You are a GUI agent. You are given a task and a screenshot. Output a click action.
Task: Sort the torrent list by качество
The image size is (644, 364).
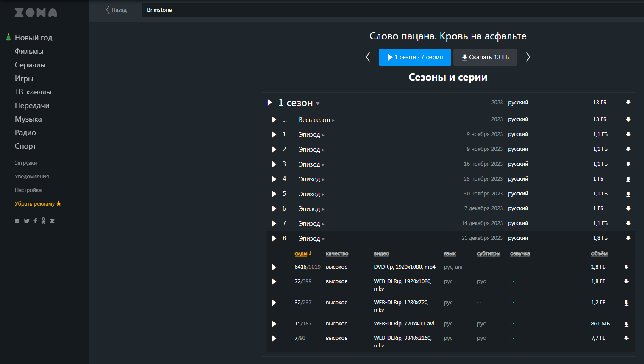[x=337, y=253]
